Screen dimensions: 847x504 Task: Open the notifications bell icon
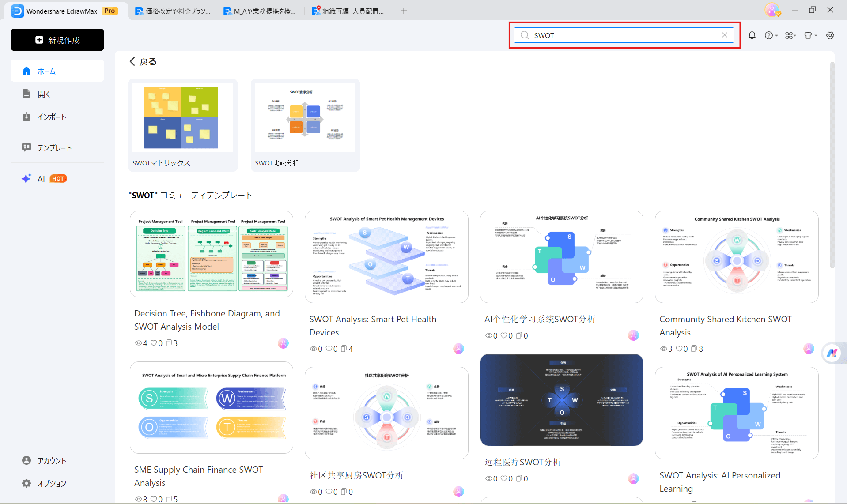752,35
